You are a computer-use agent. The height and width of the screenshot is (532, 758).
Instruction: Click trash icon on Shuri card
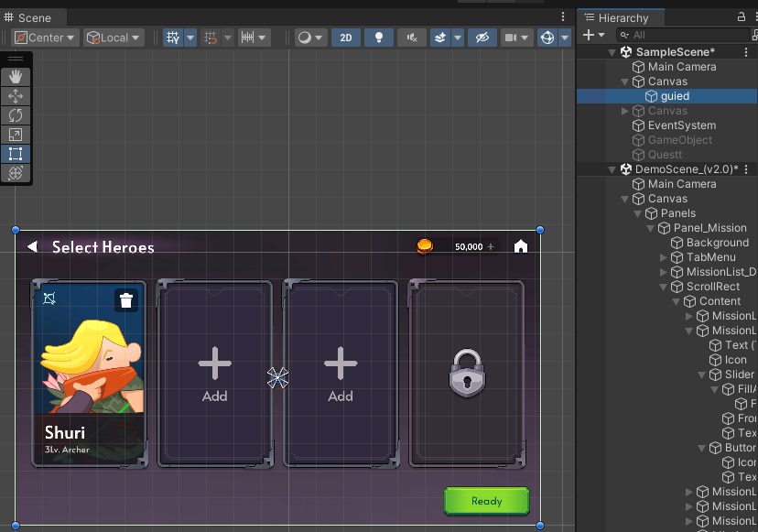126,300
